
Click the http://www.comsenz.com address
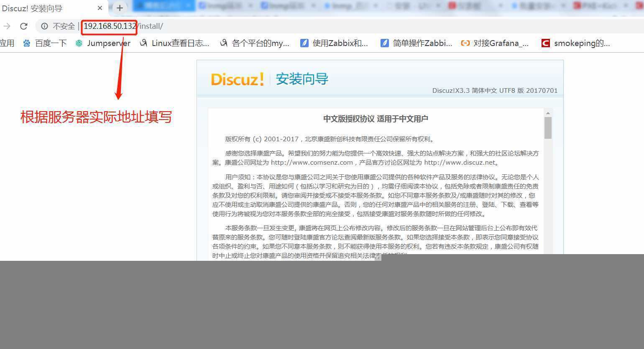click(312, 163)
